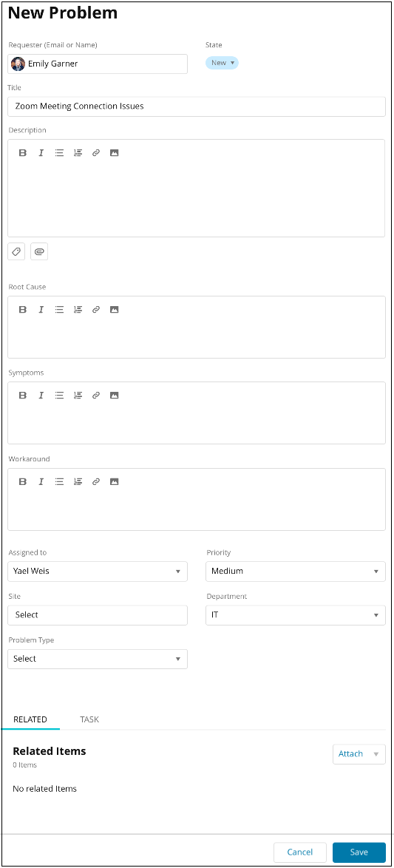Screen dimensions: 394x868
Task: Open the Problem Type dropdown
Action: 98,659
